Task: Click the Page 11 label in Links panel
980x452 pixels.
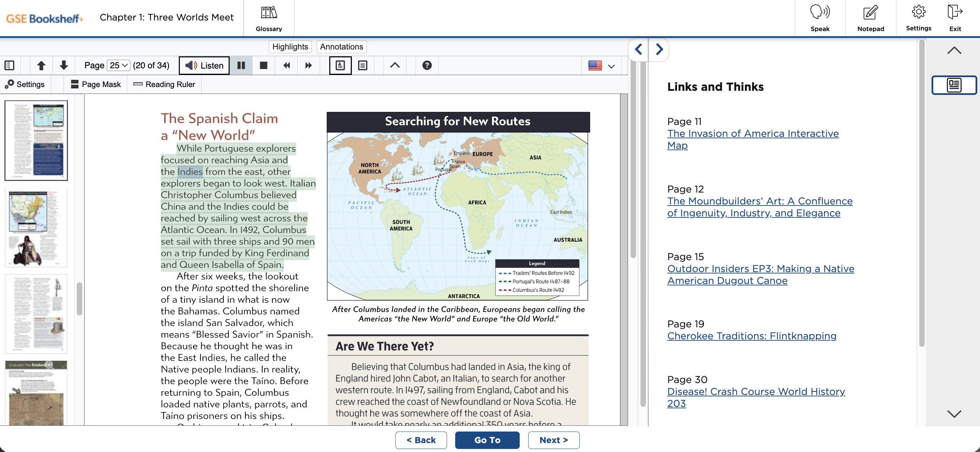Action: click(684, 122)
